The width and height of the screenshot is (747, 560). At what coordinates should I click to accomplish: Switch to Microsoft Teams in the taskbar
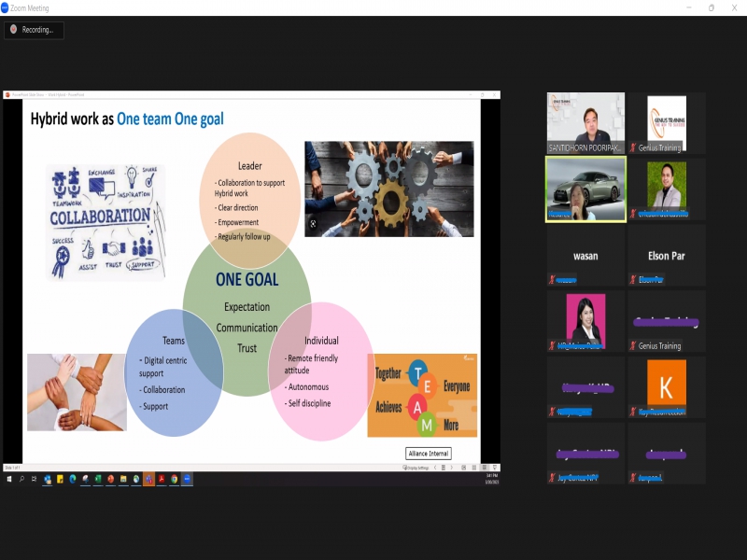coord(148,479)
